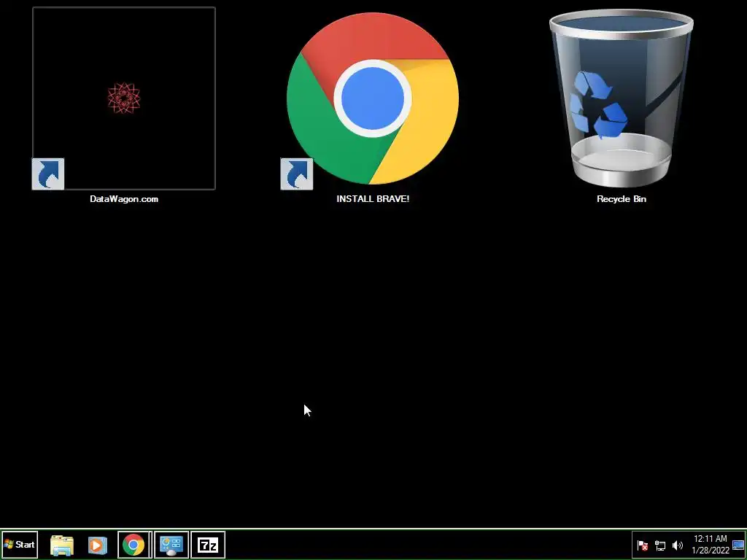This screenshot has height=560, width=747.
Task: Launch Windows Media Player from the taskbar
Action: point(97,545)
